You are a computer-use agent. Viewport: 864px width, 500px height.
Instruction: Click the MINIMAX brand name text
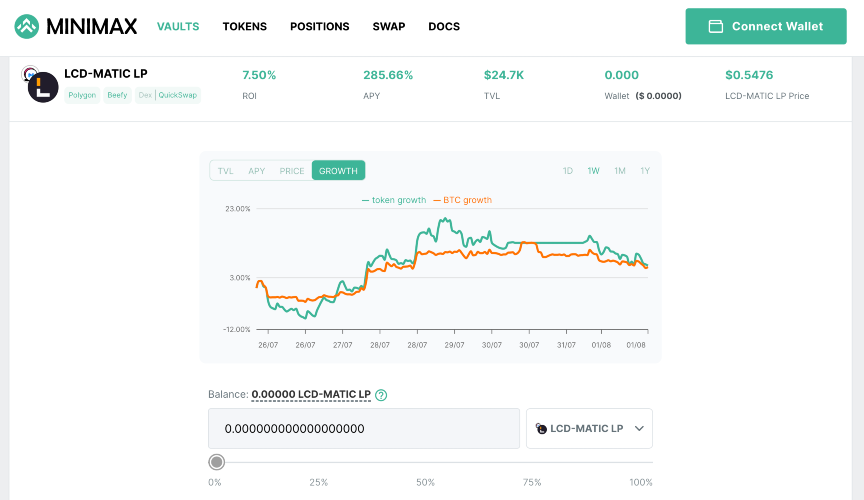click(x=91, y=26)
